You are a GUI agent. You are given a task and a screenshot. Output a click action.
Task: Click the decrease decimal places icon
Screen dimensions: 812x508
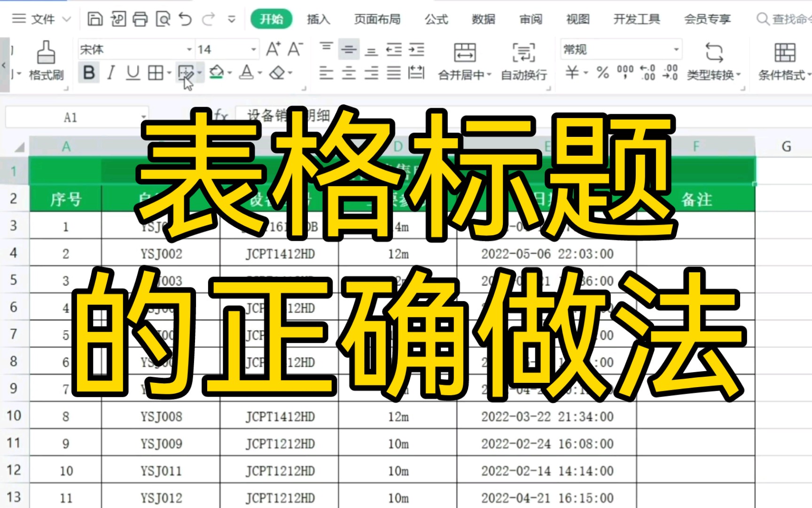click(670, 73)
